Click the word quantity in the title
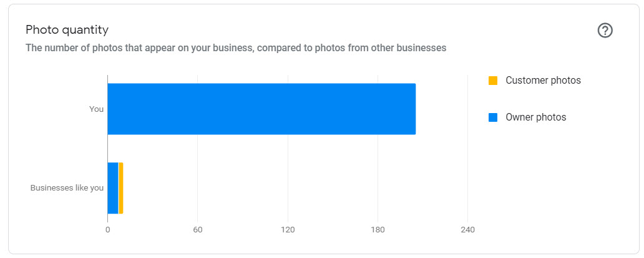This screenshot has width=644, height=258. tap(85, 31)
